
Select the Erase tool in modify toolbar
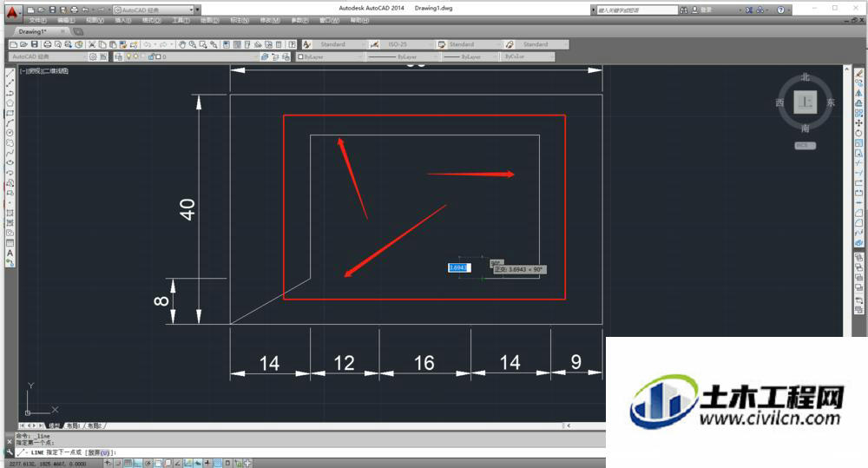point(858,73)
